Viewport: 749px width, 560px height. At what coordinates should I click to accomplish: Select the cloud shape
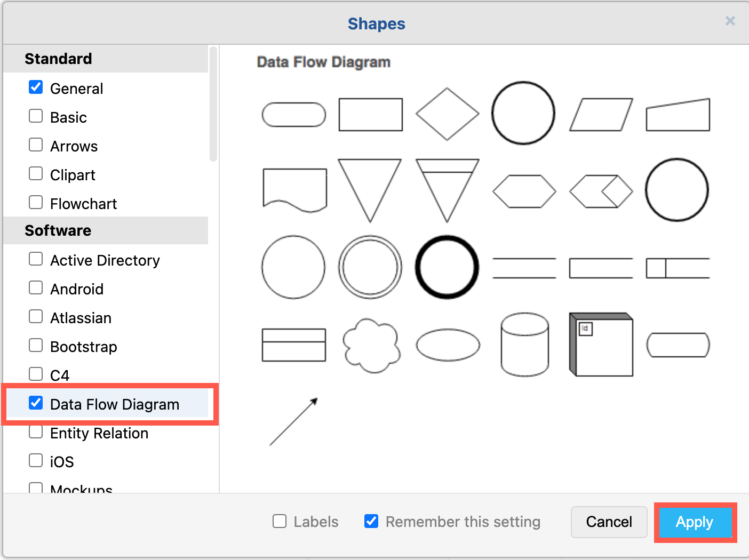(x=371, y=345)
